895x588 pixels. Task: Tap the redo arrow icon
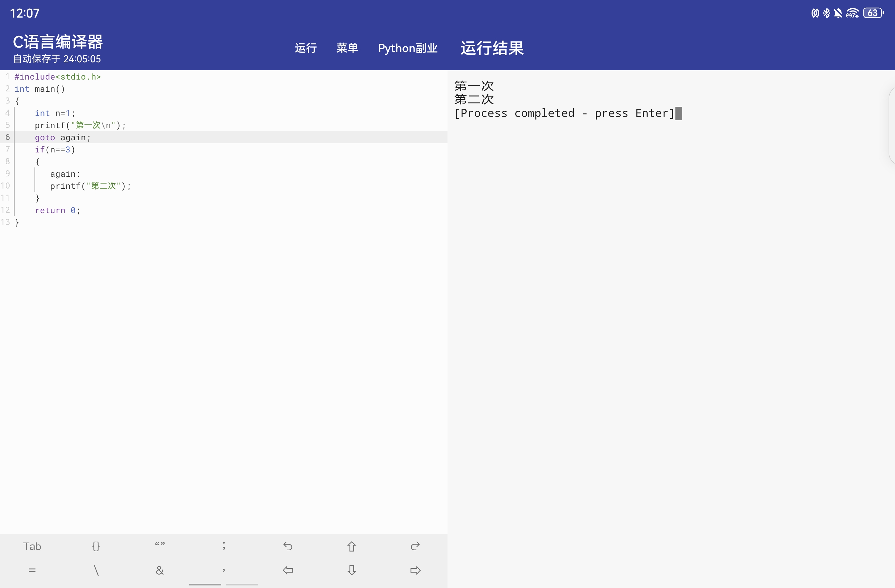pyautogui.click(x=415, y=546)
